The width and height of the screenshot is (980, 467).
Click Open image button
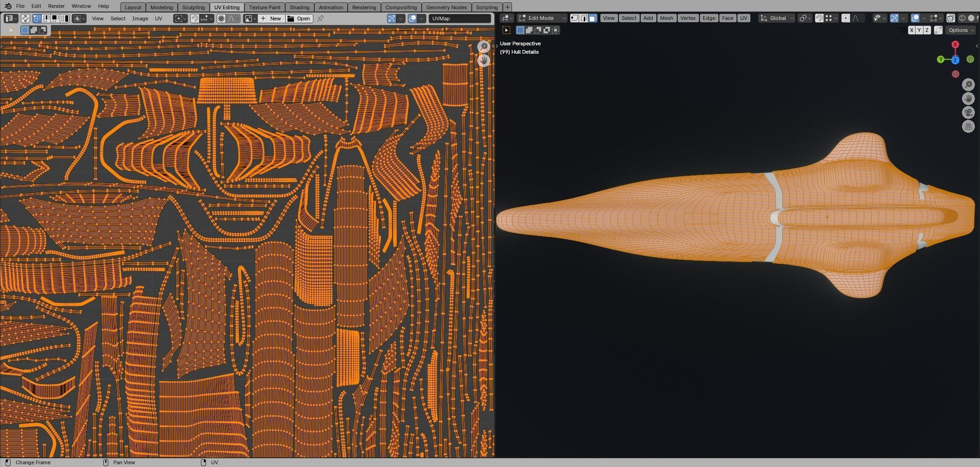299,19
